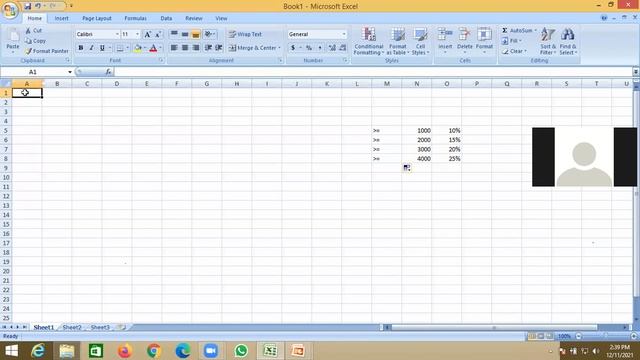Screen dimensions: 640x360
Task: Open the Data tab
Action: (166, 18)
